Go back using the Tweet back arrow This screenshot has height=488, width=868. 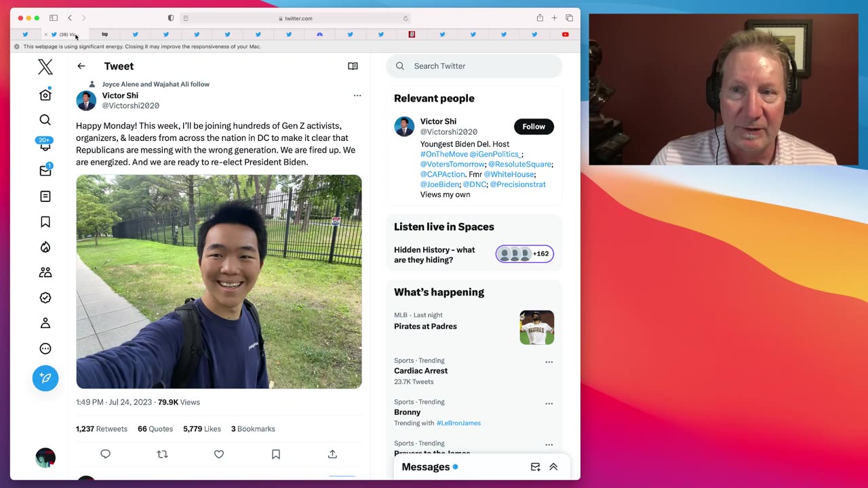pos(81,66)
